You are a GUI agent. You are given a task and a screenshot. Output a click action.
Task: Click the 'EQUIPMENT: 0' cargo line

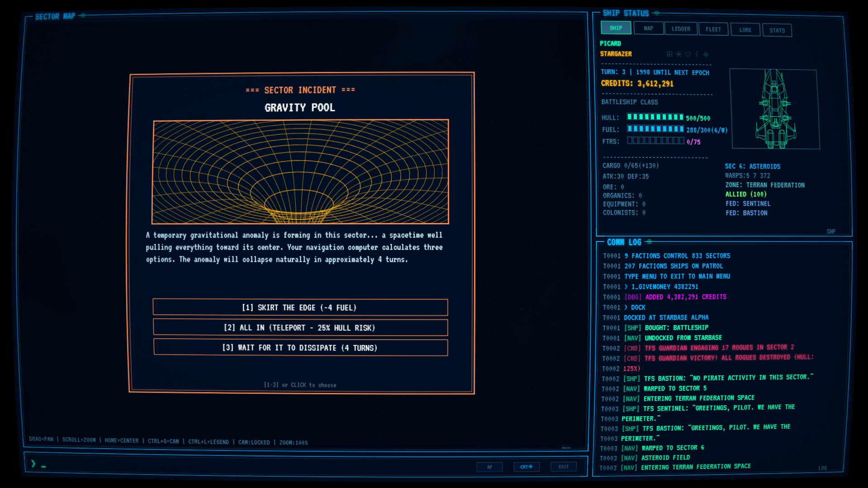pos(624,204)
